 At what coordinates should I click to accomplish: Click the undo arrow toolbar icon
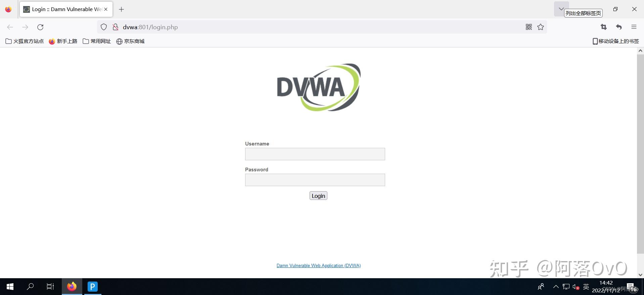pyautogui.click(x=619, y=27)
